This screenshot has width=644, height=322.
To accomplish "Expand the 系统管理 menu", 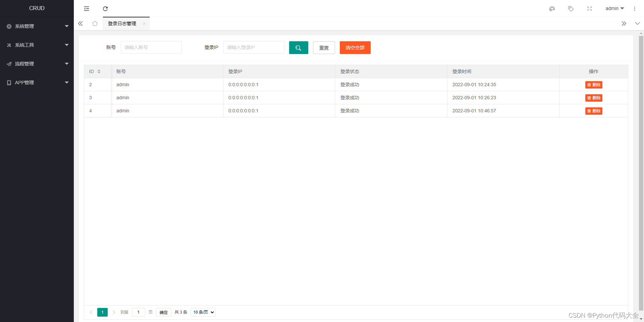I will [x=25, y=26].
